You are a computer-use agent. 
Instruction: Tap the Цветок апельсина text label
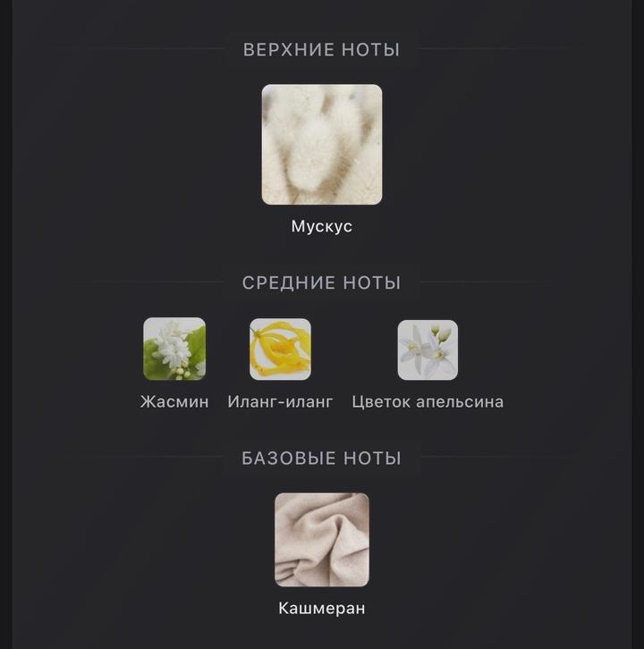click(428, 402)
